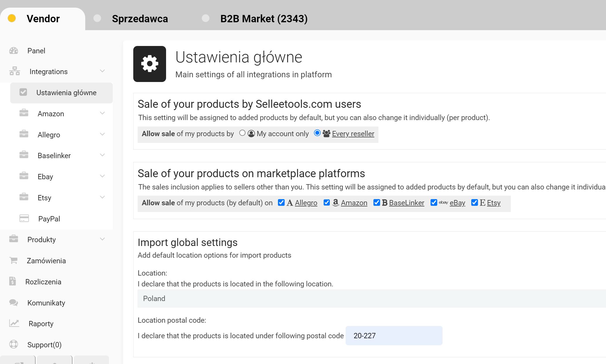Expand the Amazon sidebar submenu
This screenshot has width=606, height=364.
click(x=102, y=113)
